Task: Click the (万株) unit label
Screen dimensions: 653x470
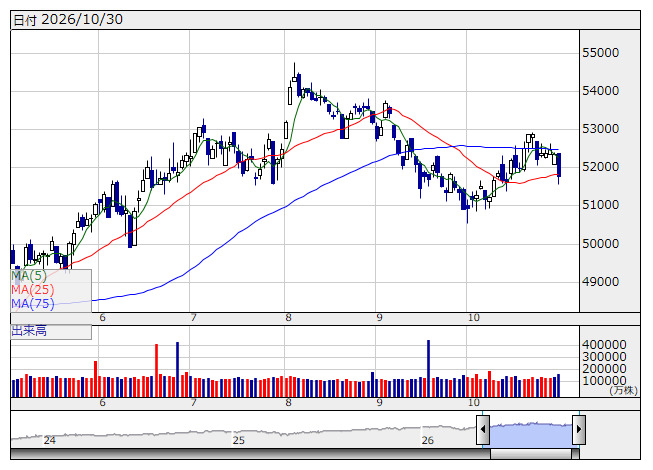Action: coord(623,390)
